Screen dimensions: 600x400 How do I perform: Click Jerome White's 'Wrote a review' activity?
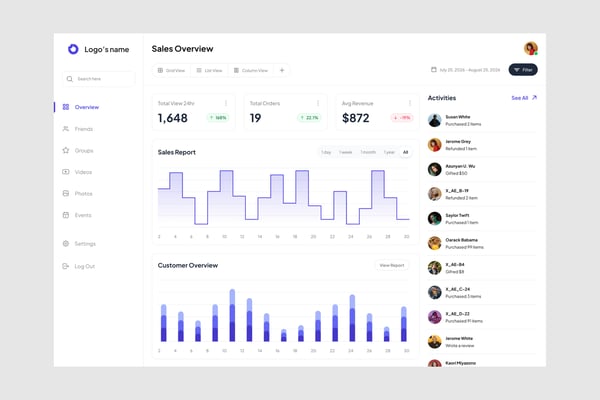(x=482, y=342)
